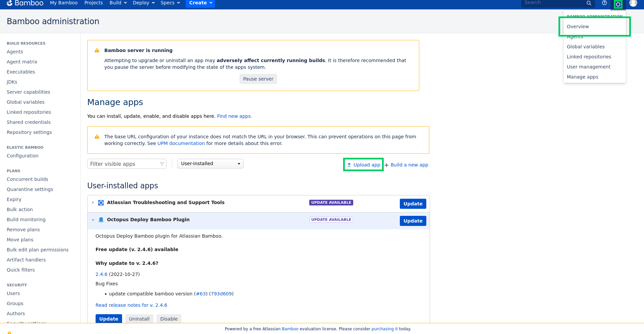Click the base URL warning icon
The image size is (644, 334).
[97, 137]
